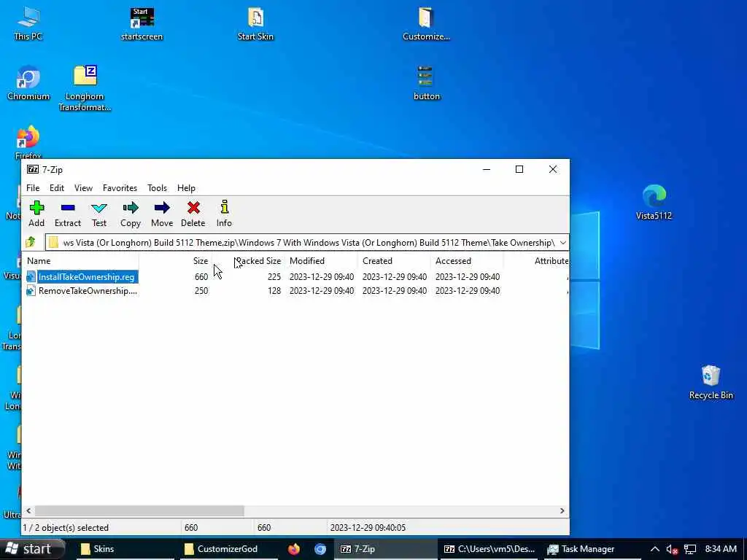
Task: Select the startscreen desktop shortcut
Action: tap(142, 24)
